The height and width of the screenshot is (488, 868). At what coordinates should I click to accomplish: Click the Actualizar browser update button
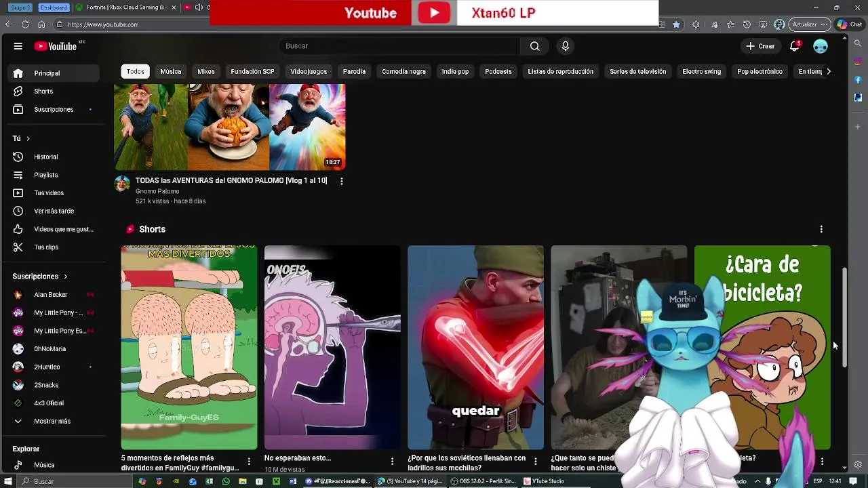pyautogui.click(x=810, y=24)
